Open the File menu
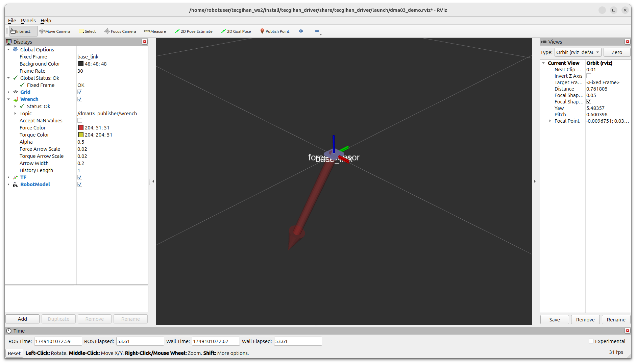The width and height of the screenshot is (636, 364). [12, 21]
